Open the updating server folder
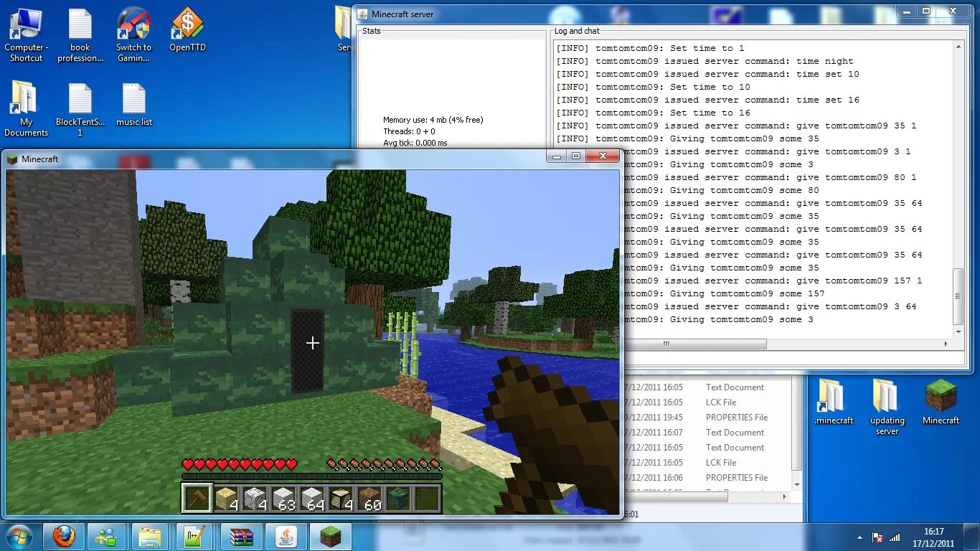980x551 pixels. pyautogui.click(x=887, y=407)
